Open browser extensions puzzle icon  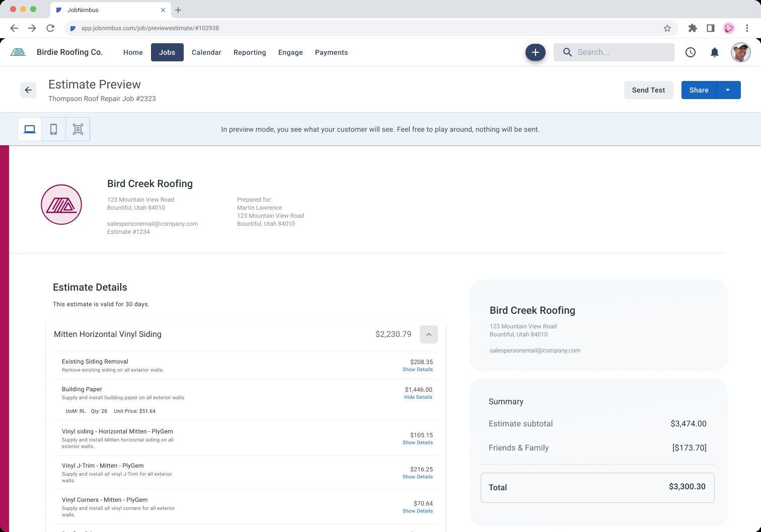693,28
